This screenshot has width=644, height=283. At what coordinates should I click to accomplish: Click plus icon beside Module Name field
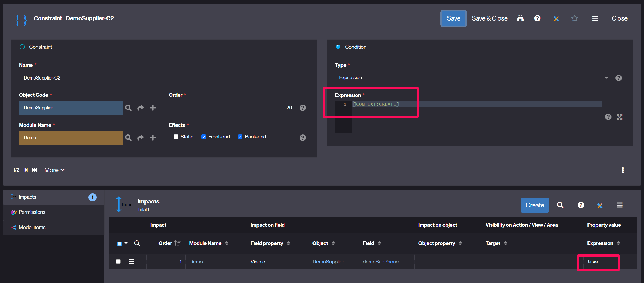point(153,138)
